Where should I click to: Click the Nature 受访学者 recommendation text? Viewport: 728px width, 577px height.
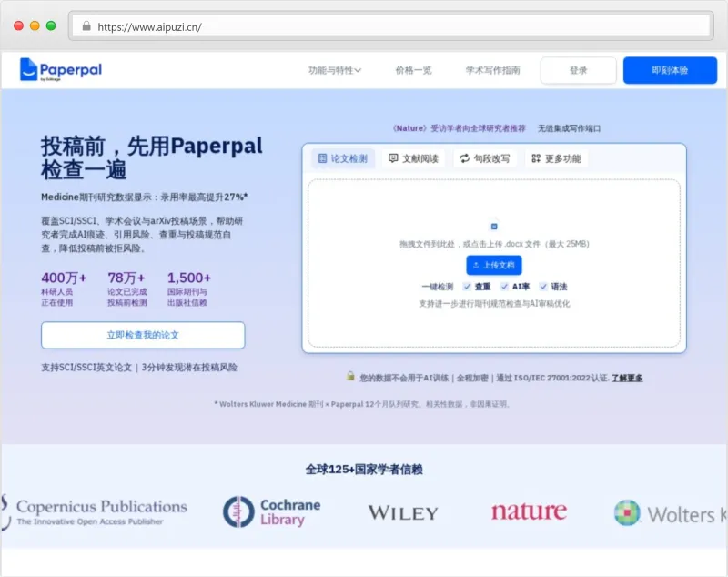tap(460, 128)
